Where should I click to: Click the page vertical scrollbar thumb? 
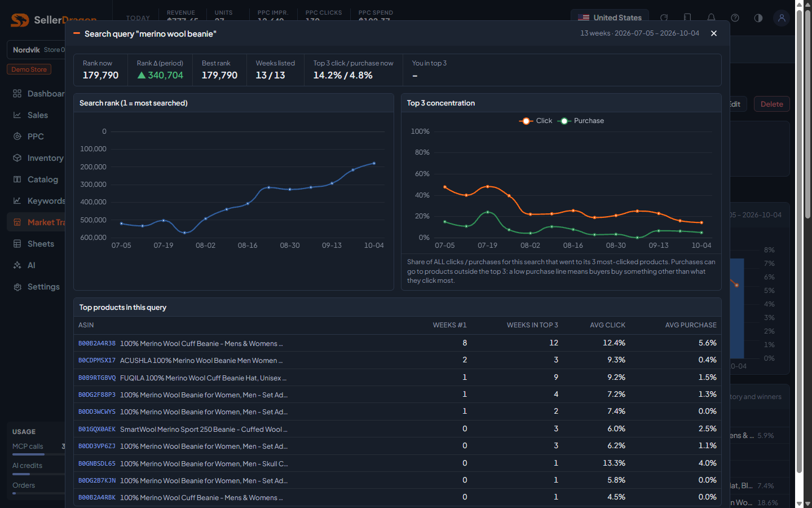pos(807,113)
